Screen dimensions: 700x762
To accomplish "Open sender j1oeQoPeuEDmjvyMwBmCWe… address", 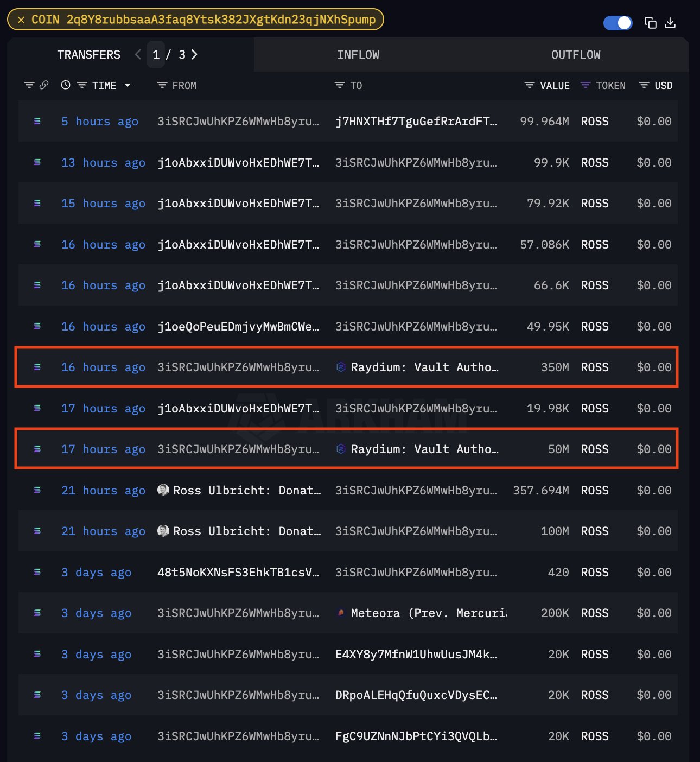I will tap(238, 327).
